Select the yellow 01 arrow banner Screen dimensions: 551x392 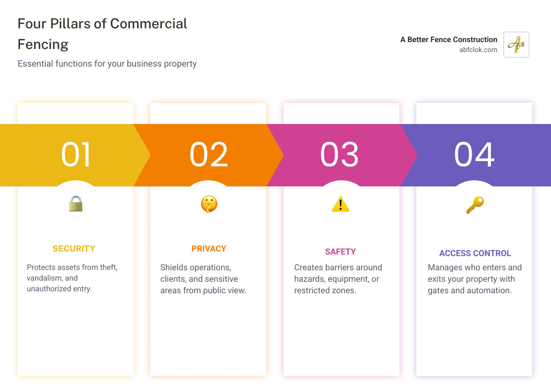click(x=75, y=155)
